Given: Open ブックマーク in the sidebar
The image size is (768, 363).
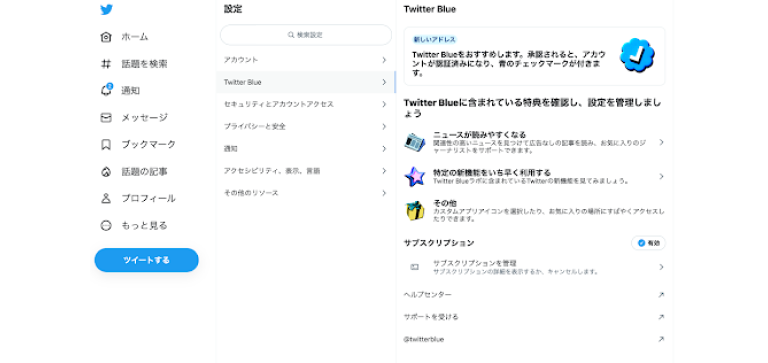Looking at the screenshot, I should tap(148, 145).
